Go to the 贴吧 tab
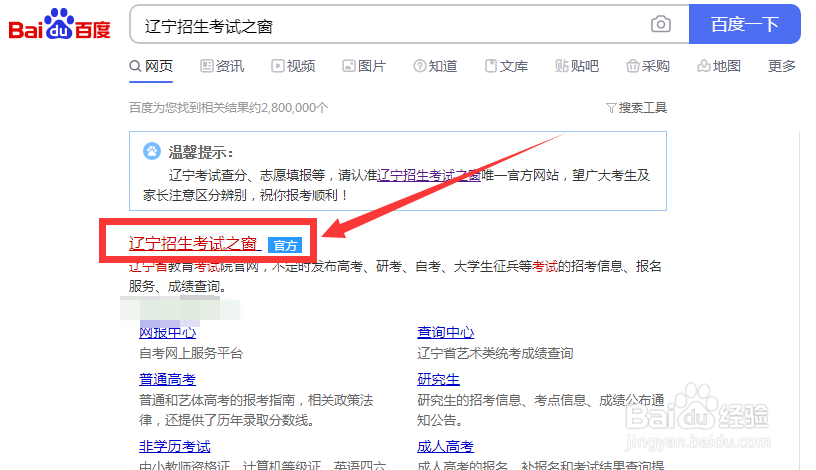Viewport: 816px width, 470px height. [x=577, y=66]
